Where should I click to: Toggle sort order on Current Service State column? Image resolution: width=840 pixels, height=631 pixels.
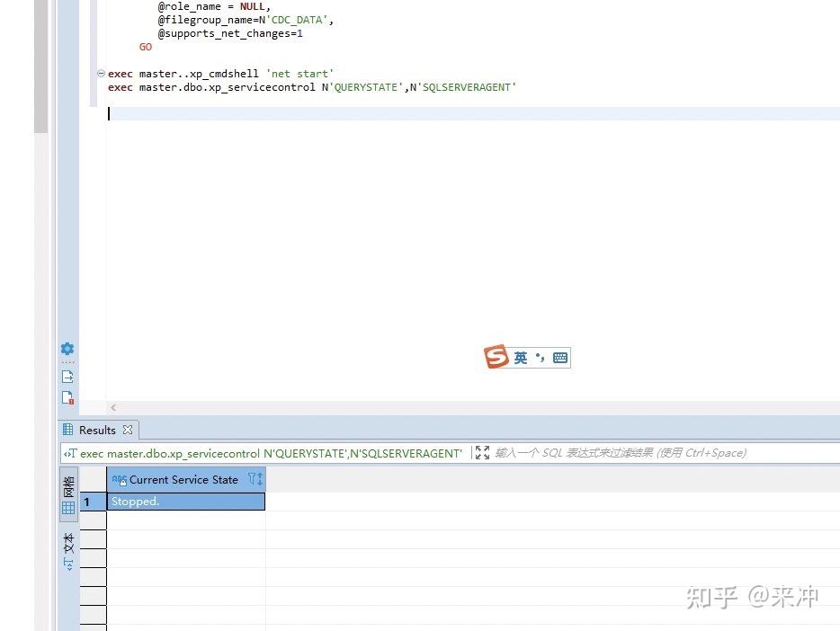(258, 478)
